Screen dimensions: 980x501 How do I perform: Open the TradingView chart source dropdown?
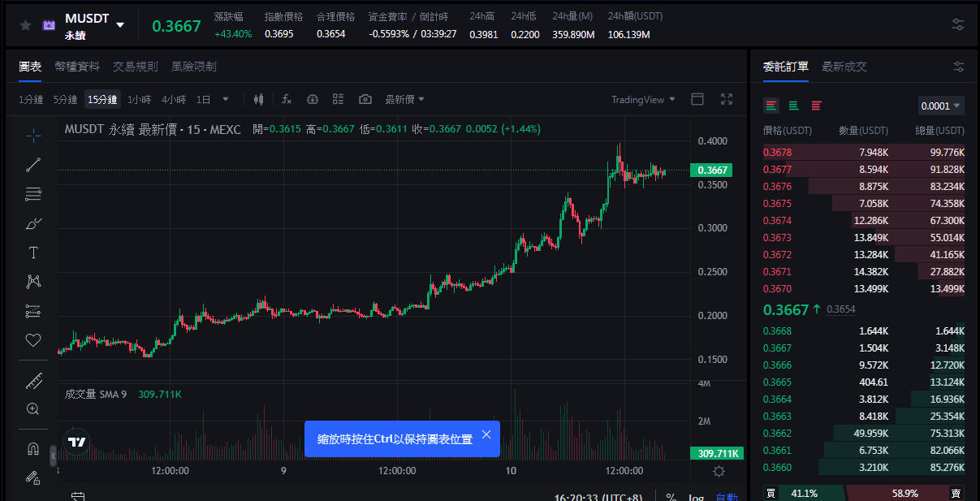pyautogui.click(x=643, y=99)
